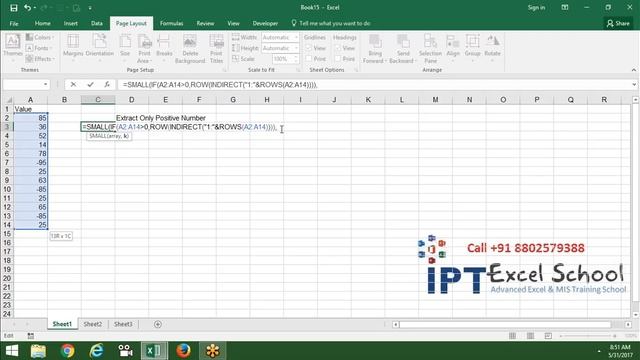Switch to Sheet3 tab
Image resolution: width=640 pixels, height=360 pixels.
pos(123,324)
